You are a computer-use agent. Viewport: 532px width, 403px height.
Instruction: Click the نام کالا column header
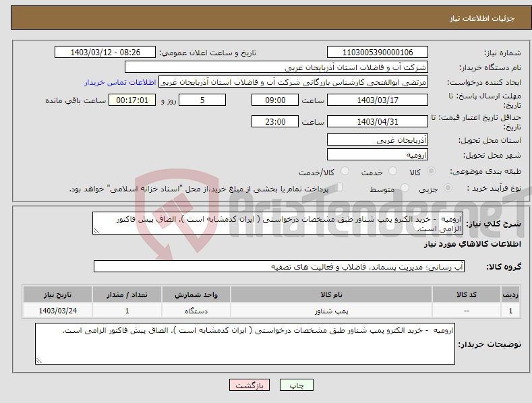point(331,294)
